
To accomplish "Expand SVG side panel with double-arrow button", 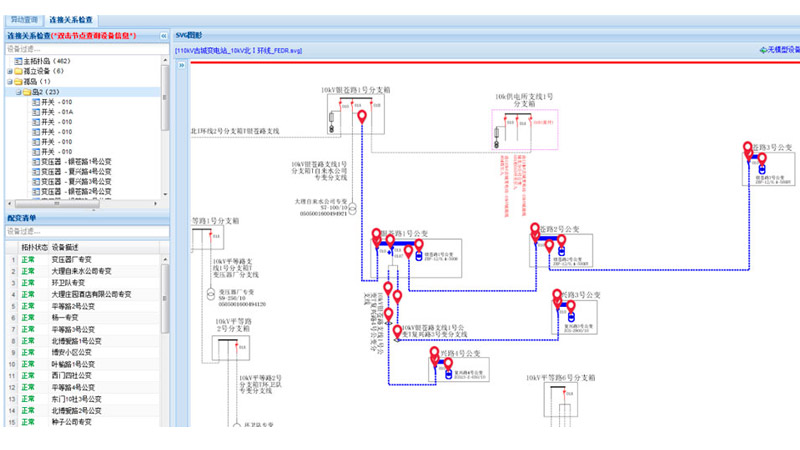I will [181, 64].
